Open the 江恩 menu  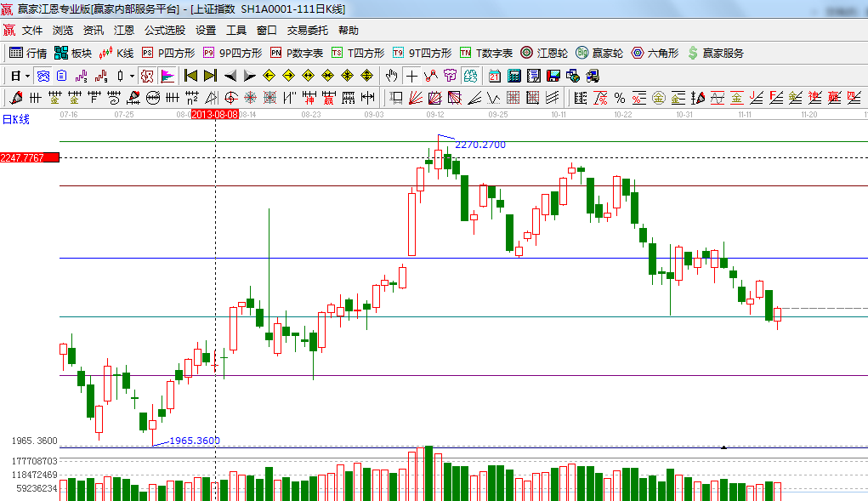(124, 30)
